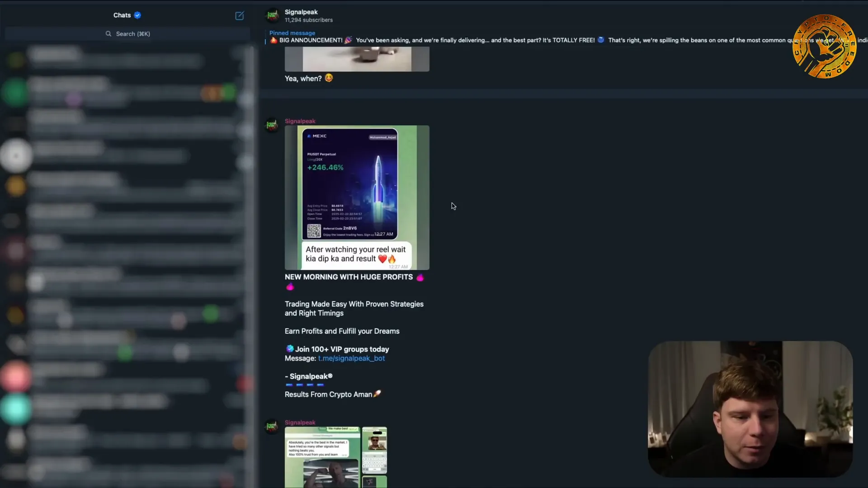This screenshot has width=868, height=488.
Task: Click the magnifier icon in the search bar
Action: [x=108, y=34]
